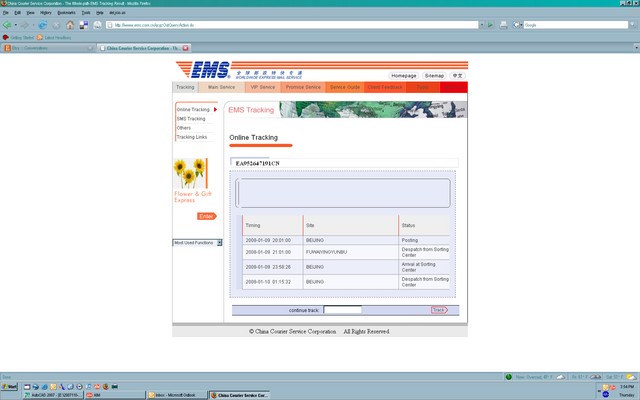Go back with the green Back arrow
Viewport: 640px width, 400px height.
coord(7,25)
